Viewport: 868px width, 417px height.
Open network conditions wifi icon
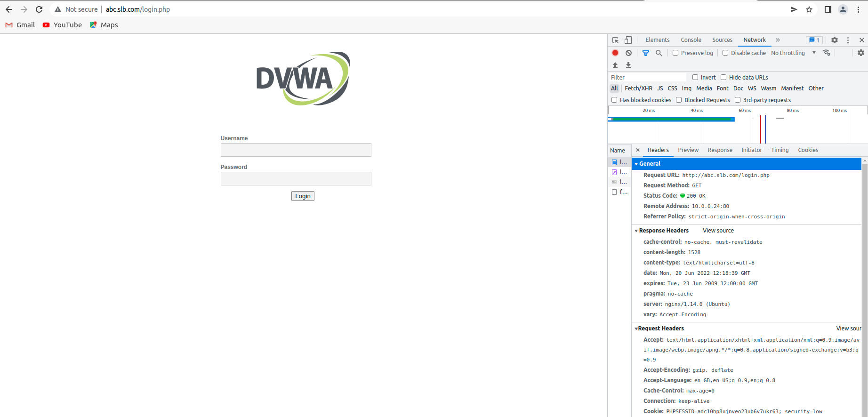pos(827,53)
